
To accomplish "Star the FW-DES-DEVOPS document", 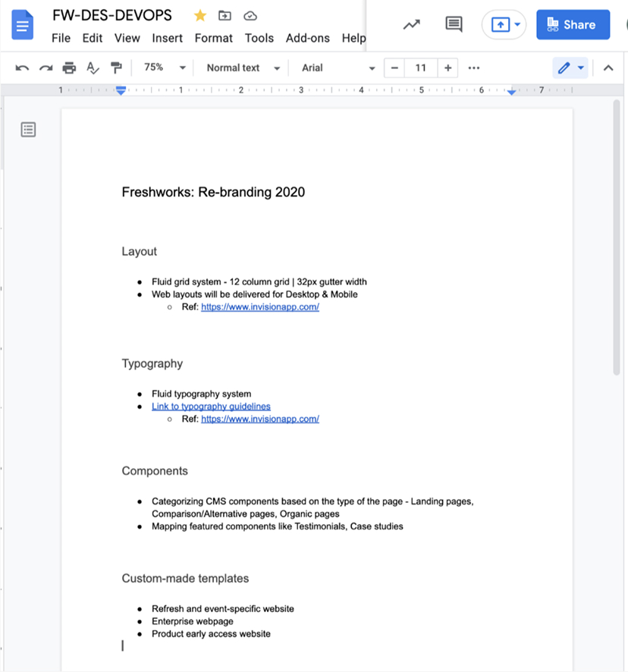I will [x=199, y=16].
